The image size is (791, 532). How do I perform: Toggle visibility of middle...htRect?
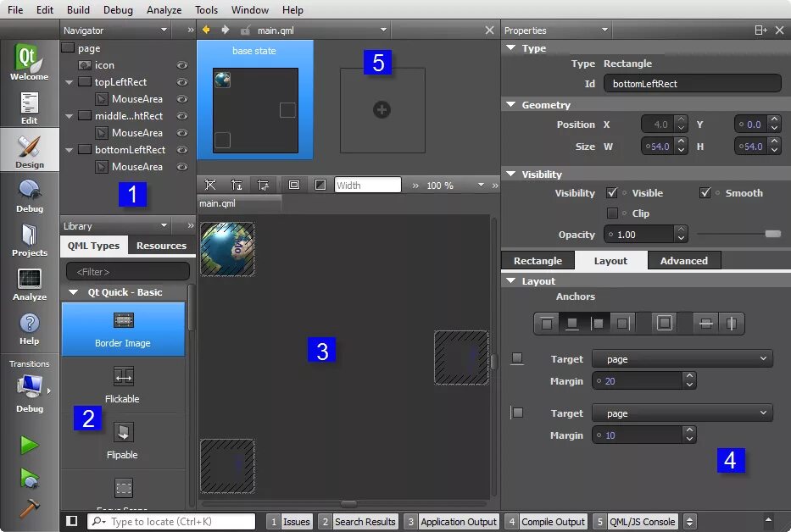click(x=182, y=116)
